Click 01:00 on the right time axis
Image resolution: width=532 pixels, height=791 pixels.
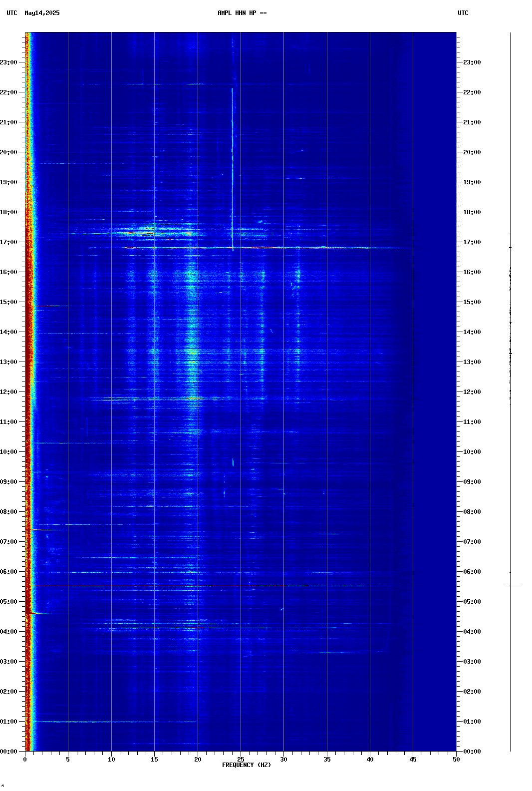coord(472,722)
